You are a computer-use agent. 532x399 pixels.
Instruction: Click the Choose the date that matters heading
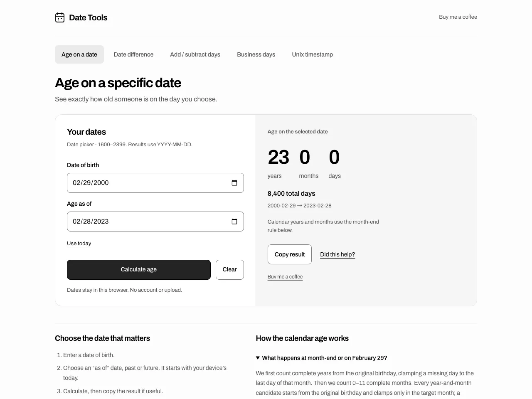click(x=102, y=338)
